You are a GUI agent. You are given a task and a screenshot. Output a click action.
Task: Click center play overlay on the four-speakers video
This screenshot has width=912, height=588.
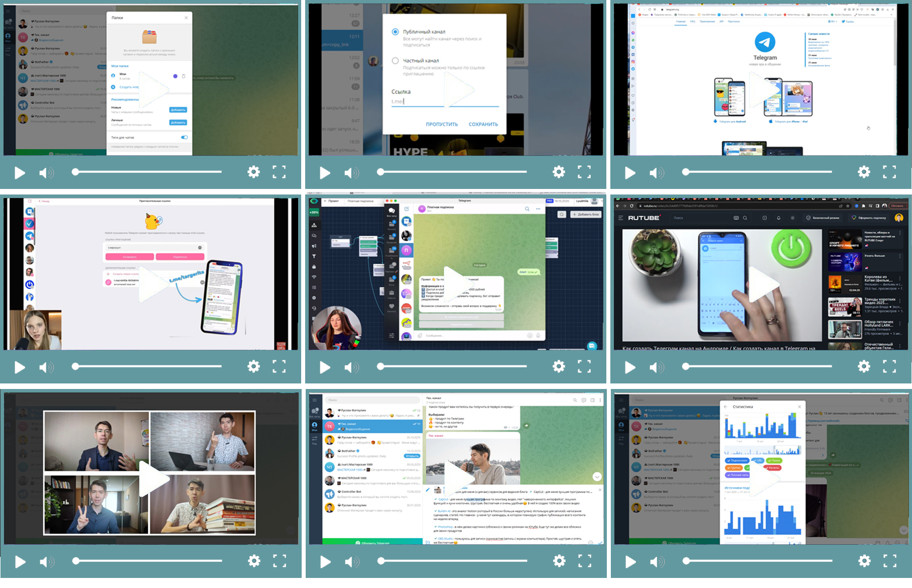pos(152,478)
